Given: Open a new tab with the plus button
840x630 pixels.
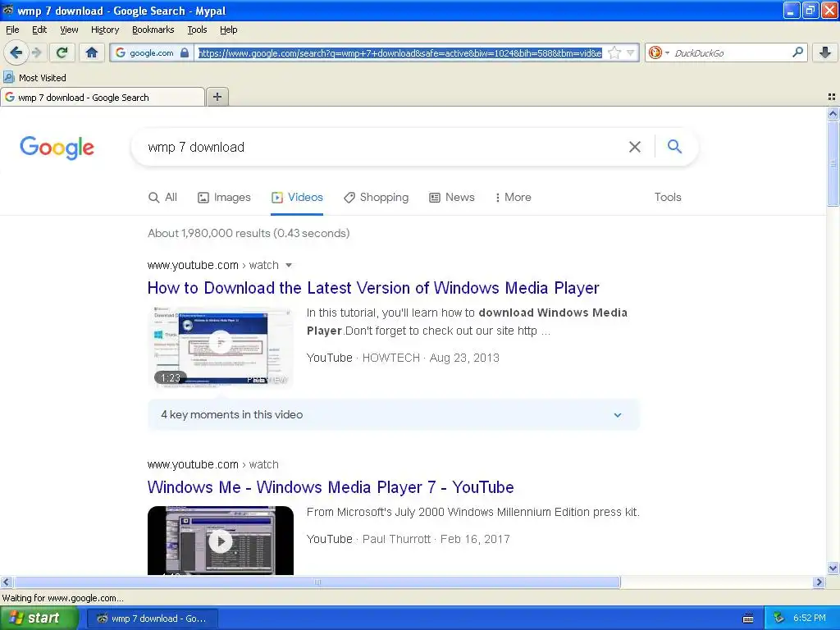Looking at the screenshot, I should click(217, 97).
